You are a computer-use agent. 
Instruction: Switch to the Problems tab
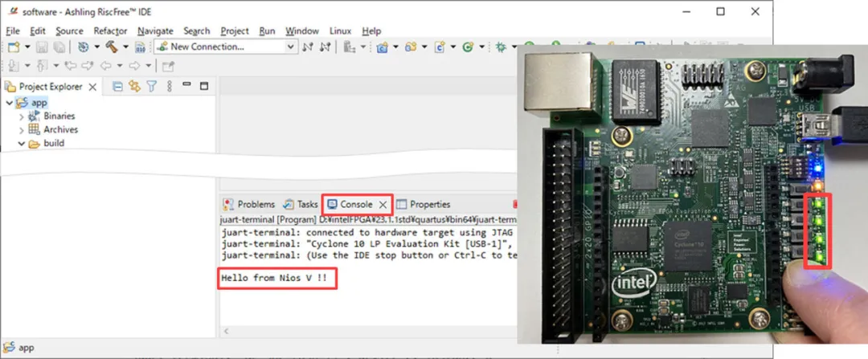(248, 205)
